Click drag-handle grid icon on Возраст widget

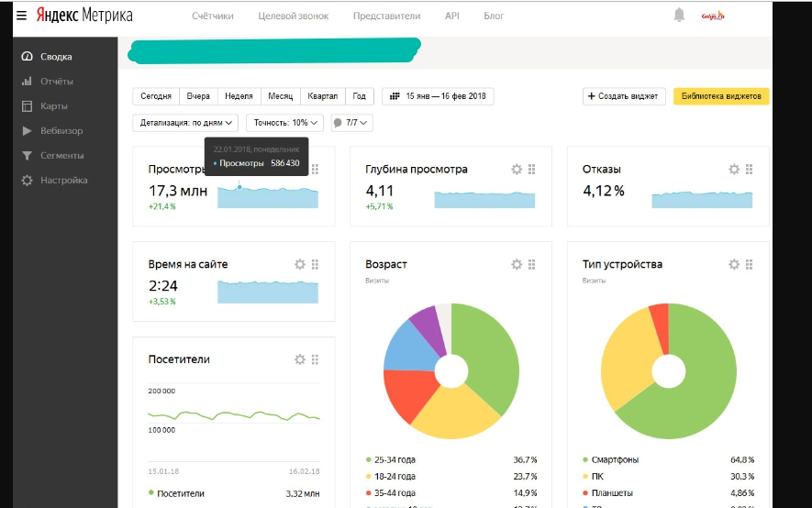[x=532, y=264]
